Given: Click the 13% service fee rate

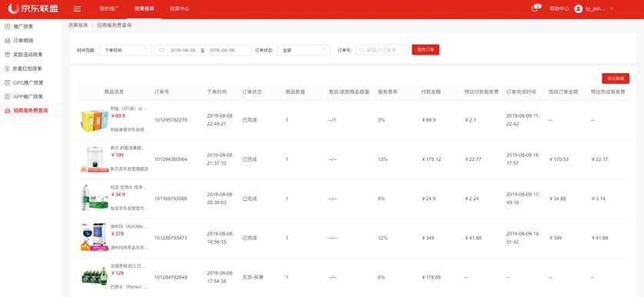Looking at the screenshot, I should pyautogui.click(x=382, y=159).
